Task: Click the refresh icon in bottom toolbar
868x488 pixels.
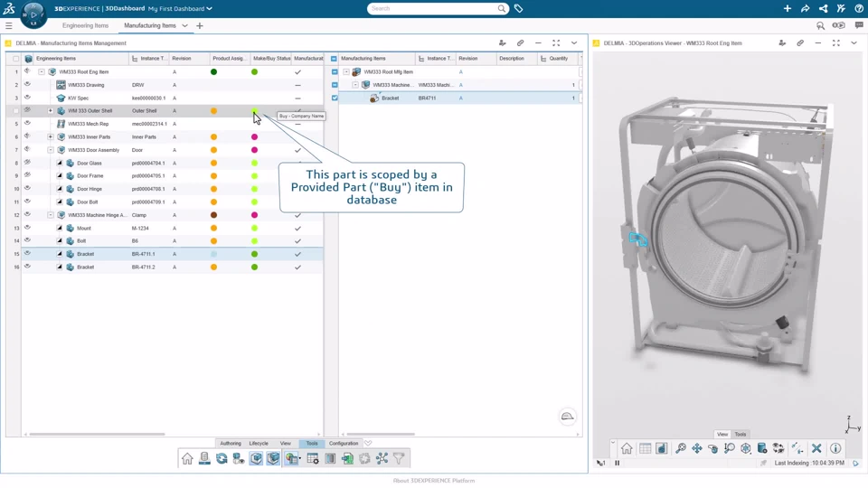Action: point(222,459)
